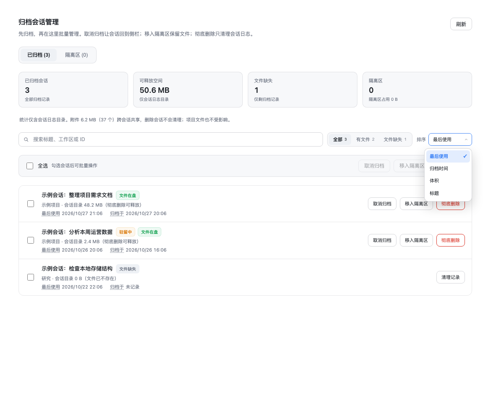The image size is (504, 420).
Task: Filter by 有文件 2
Action: [365, 139]
